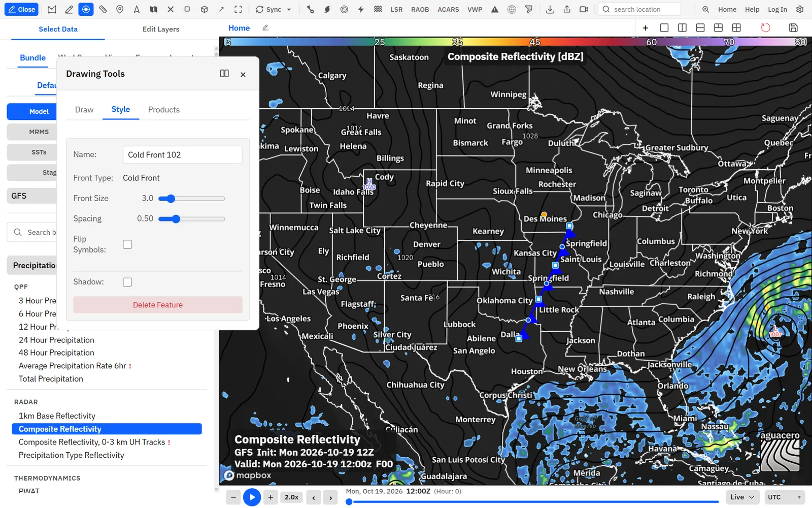Select the pencil freehand draw tool
This screenshot has height=508, width=812.
click(x=69, y=9)
